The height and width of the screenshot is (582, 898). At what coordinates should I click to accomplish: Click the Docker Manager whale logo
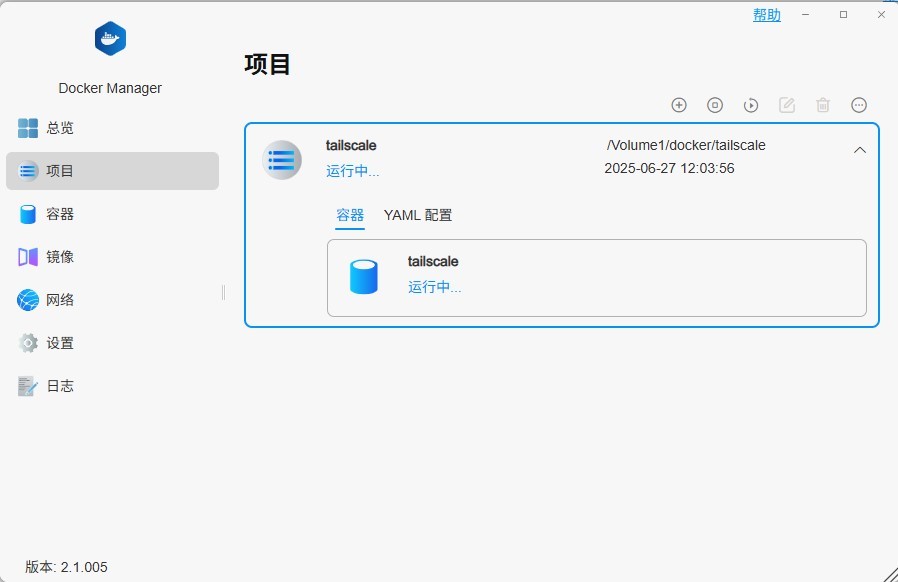[x=110, y=38]
